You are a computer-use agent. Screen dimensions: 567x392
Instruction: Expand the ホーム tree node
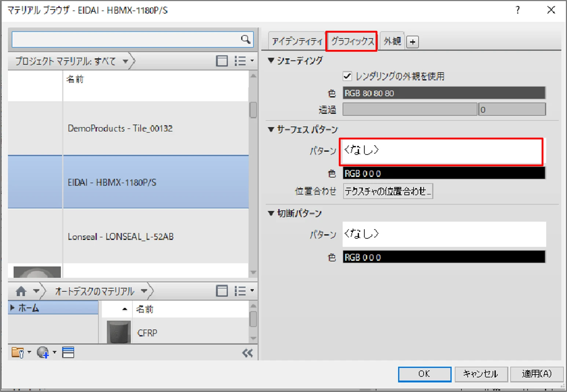pyautogui.click(x=12, y=308)
